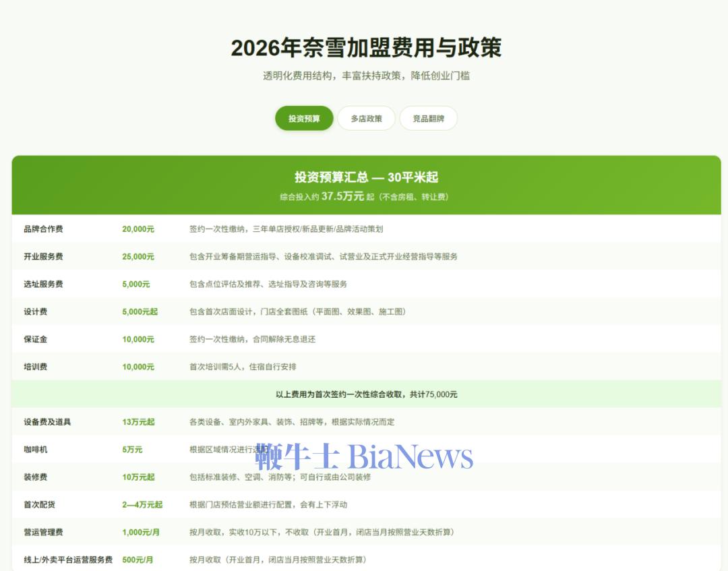The width and height of the screenshot is (728, 571).
Task: Switch to the 多店政策 tab
Action: coord(366,119)
